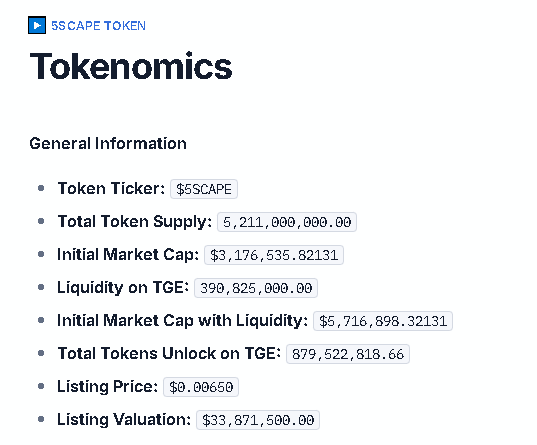Click the Listing Valuation label
This screenshot has height=445, width=537.
click(124, 419)
